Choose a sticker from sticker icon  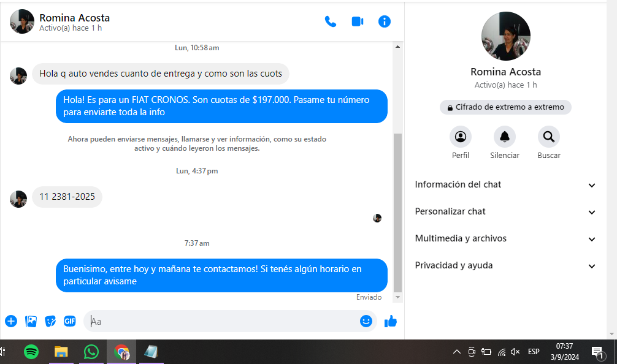50,321
